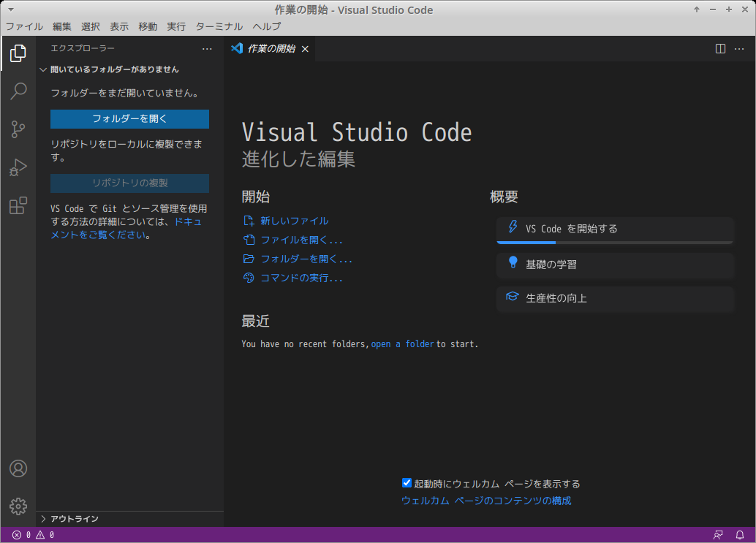Click the open a folder link
The image size is (756, 543).
pos(402,344)
